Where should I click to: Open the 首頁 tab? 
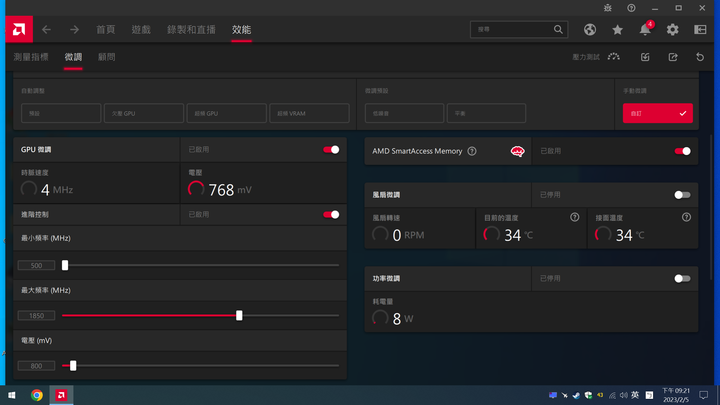(106, 30)
